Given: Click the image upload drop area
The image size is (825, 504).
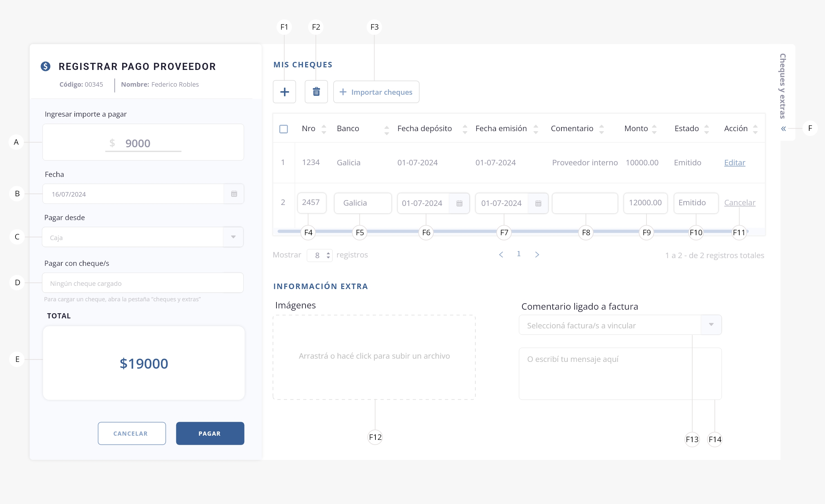Looking at the screenshot, I should [x=374, y=357].
